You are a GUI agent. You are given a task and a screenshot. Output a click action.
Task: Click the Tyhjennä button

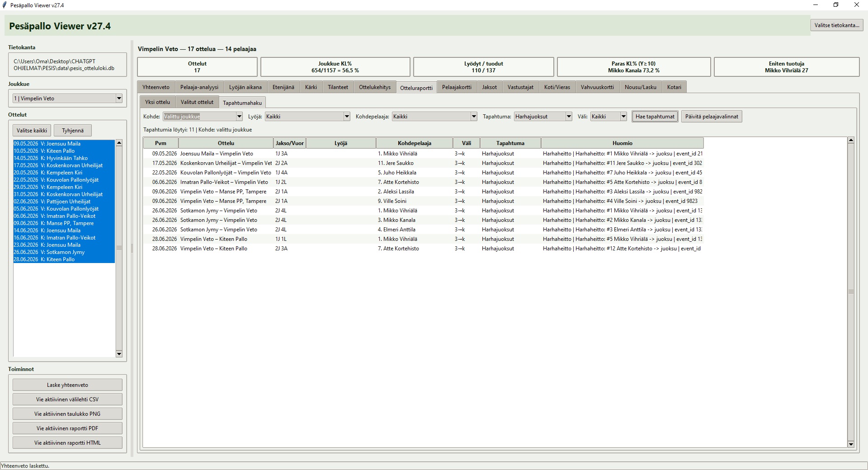click(73, 131)
